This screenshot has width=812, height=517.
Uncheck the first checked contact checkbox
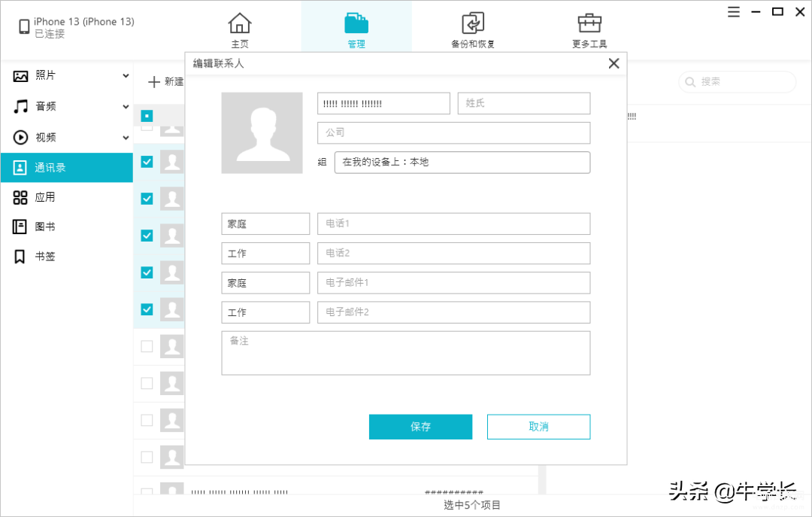click(x=147, y=162)
